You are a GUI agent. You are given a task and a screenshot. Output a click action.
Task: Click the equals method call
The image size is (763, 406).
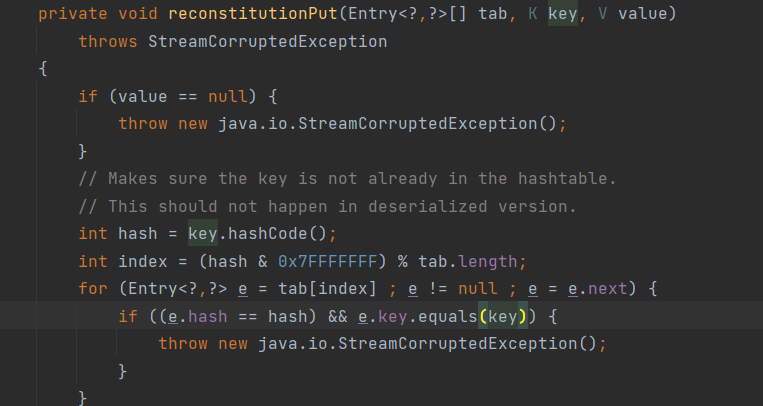click(448, 316)
